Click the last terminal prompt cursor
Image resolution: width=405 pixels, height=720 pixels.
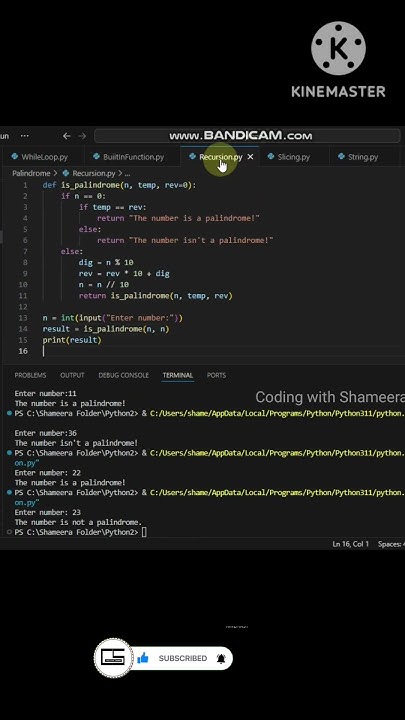tap(144, 532)
